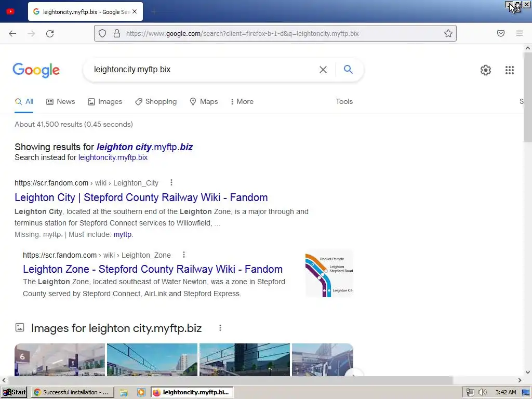Viewport: 532px width, 399px height.
Task: Open the Windows Start menu
Action: click(x=14, y=392)
